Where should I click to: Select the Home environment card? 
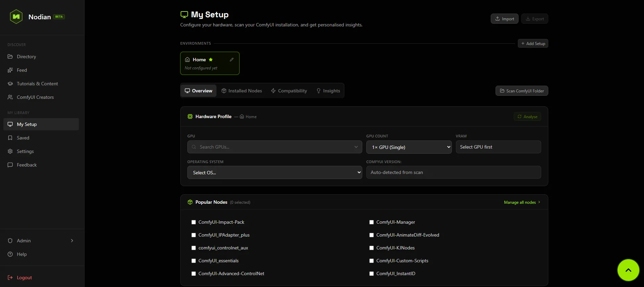[x=210, y=63]
